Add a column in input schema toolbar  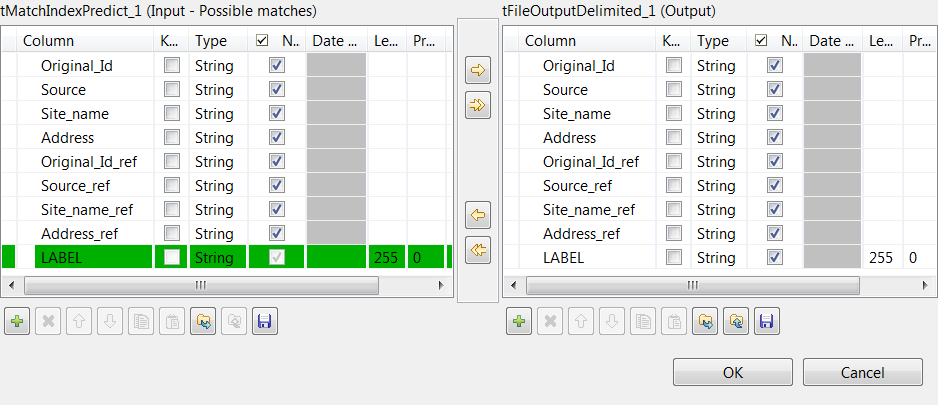pyautogui.click(x=17, y=322)
